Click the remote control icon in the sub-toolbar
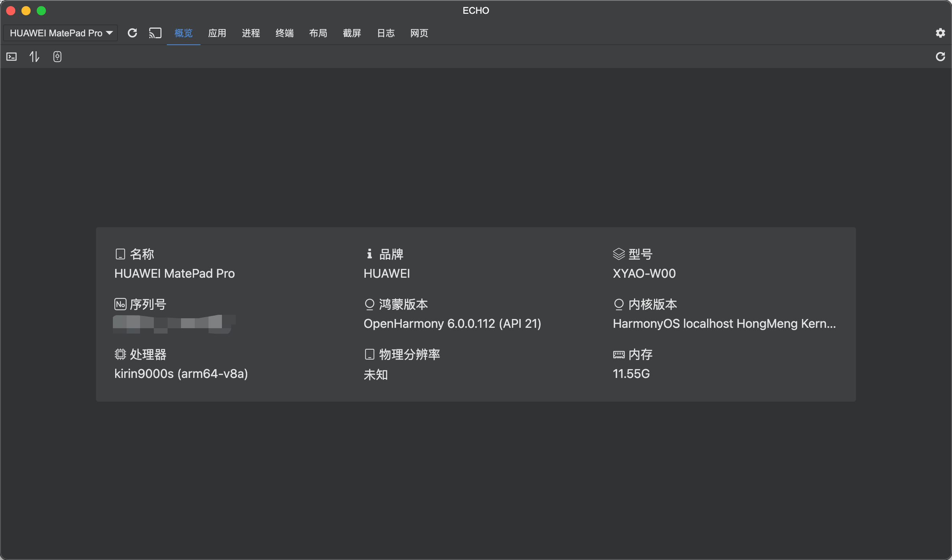The height and width of the screenshot is (560, 952). pos(57,57)
